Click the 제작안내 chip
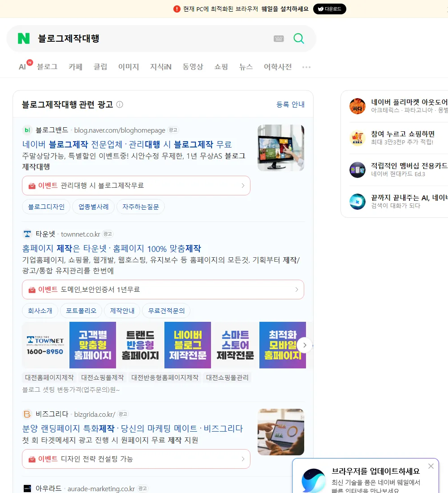 (122, 311)
